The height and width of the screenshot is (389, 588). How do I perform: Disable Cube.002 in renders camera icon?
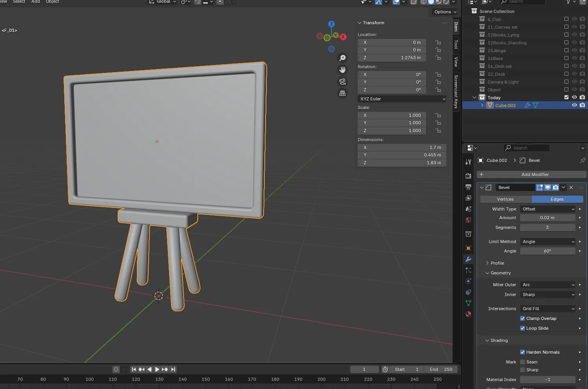click(582, 105)
